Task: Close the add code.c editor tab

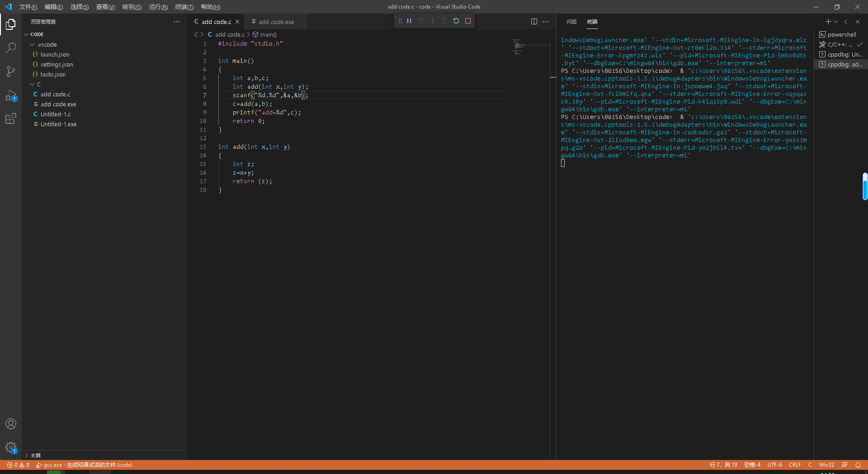Action: pyautogui.click(x=237, y=22)
